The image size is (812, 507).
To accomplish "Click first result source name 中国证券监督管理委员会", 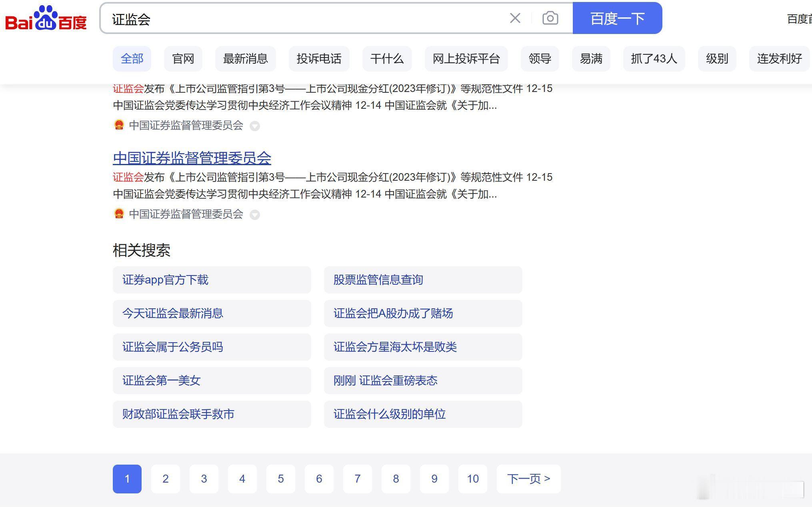I will click(186, 125).
